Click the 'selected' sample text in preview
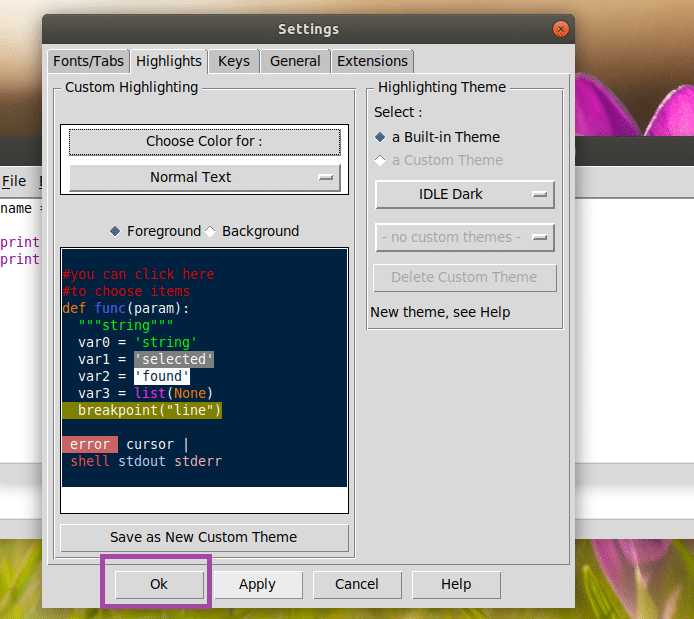The height and width of the screenshot is (619, 694). 174,359
